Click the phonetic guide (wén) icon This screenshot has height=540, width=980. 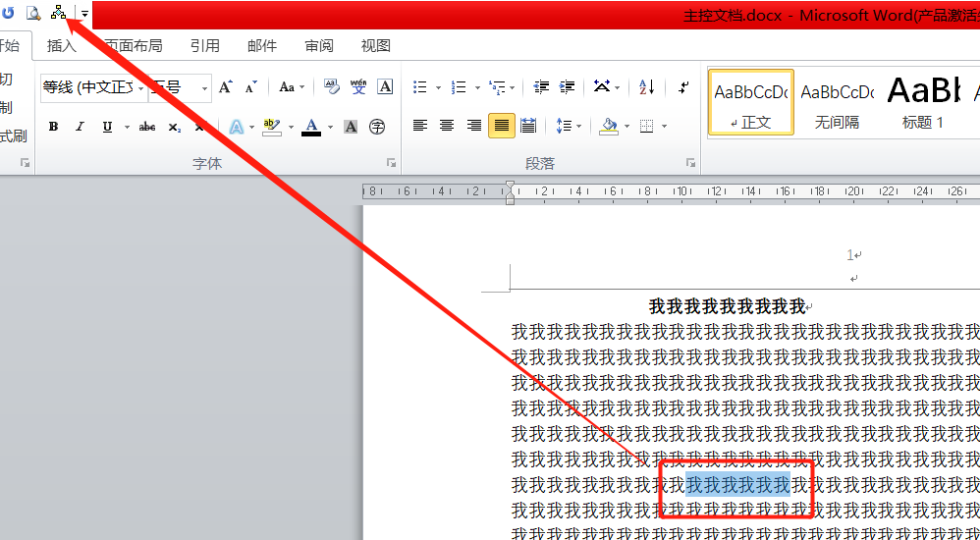tap(358, 87)
